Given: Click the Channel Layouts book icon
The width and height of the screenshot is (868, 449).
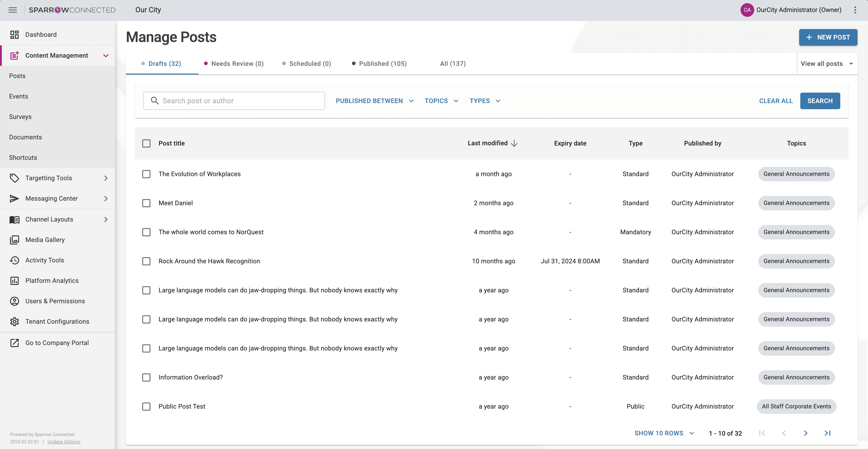Looking at the screenshot, I should (15, 220).
